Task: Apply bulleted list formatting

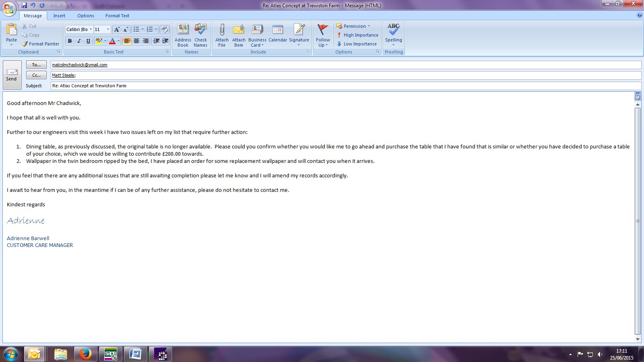Action: [136, 29]
